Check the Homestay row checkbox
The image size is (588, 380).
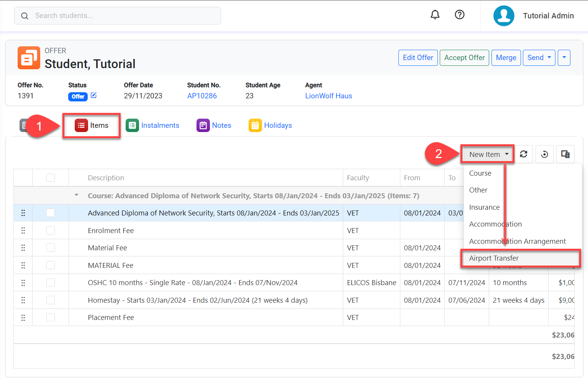pos(51,300)
